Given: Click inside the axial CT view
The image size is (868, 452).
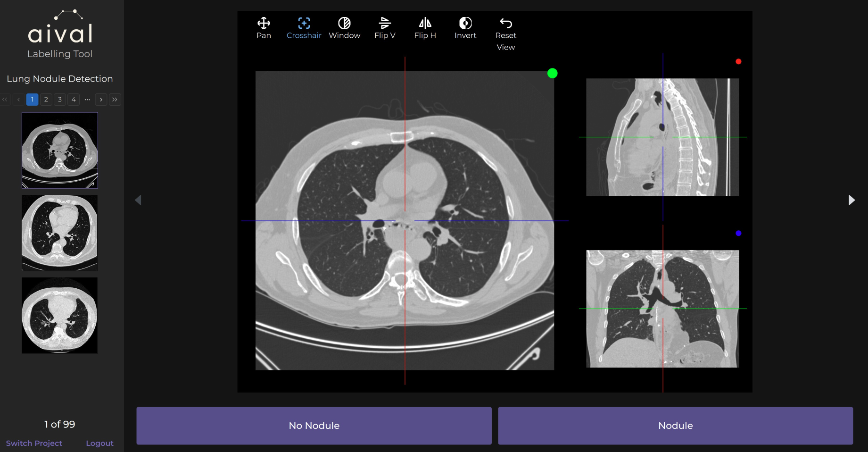Looking at the screenshot, I should [x=405, y=220].
